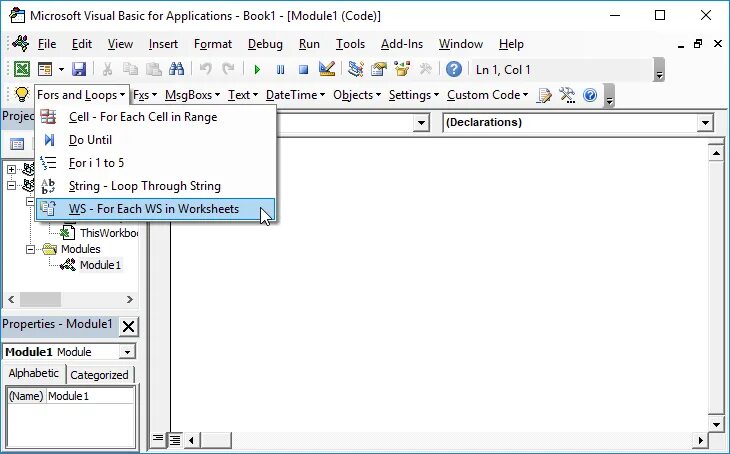Select WS - For Each WS in Worksheets
The image size is (730, 454).
(155, 209)
